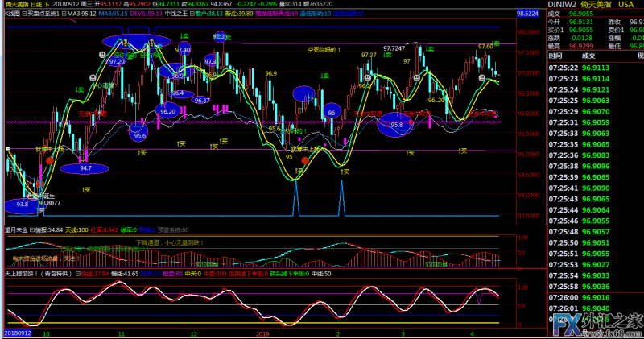Click the 成交 column header in tick list

point(588,56)
